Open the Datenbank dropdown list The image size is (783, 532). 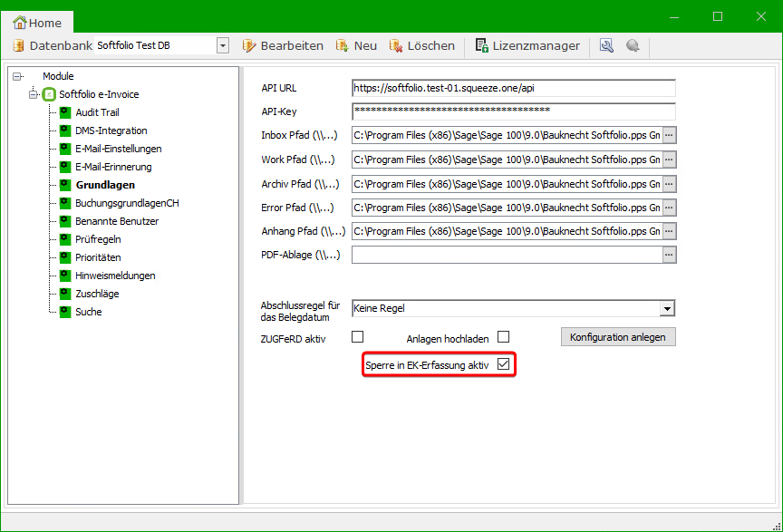(x=222, y=45)
